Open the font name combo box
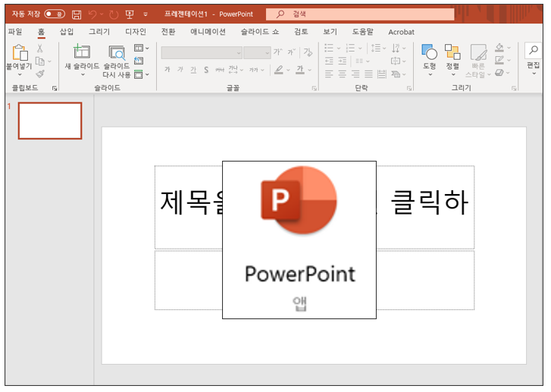The height and width of the screenshot is (392, 551). [202, 53]
